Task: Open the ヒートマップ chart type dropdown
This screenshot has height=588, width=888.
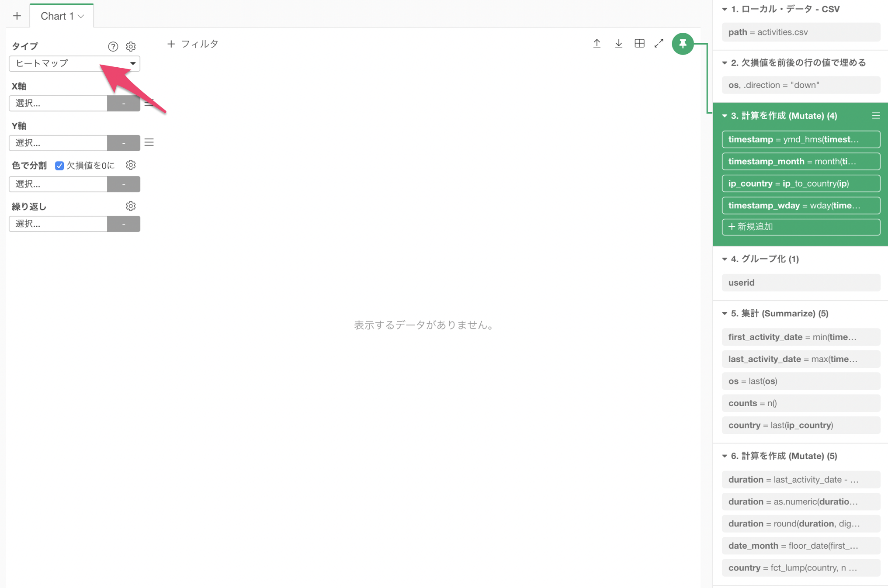Action: pyautogui.click(x=74, y=63)
